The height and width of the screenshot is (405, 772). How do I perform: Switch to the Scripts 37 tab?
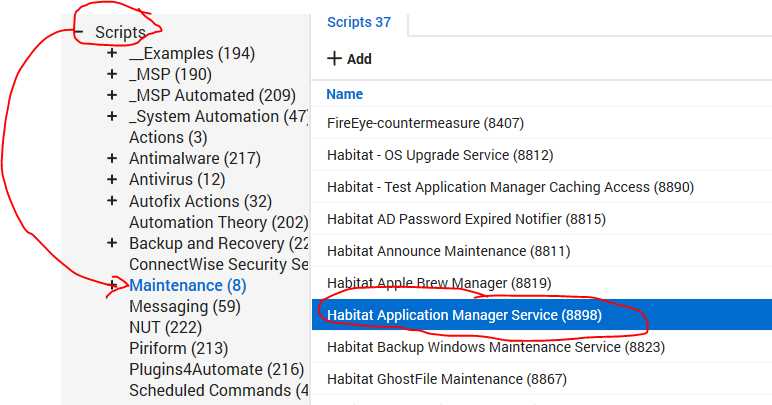pos(359,21)
